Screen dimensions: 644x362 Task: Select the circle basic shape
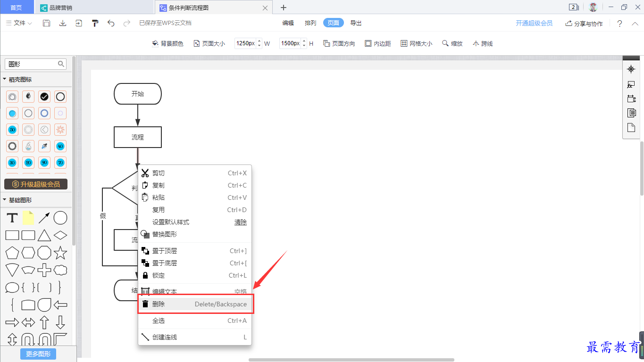tap(60, 218)
